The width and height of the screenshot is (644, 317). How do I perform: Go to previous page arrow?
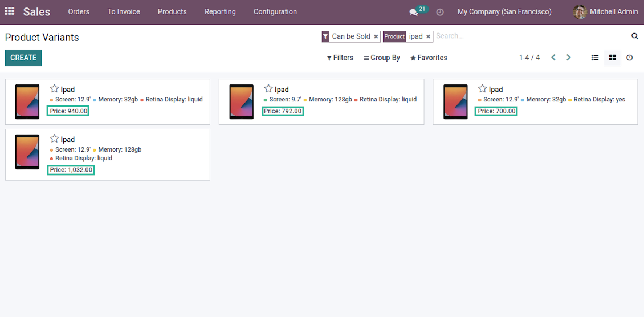553,58
